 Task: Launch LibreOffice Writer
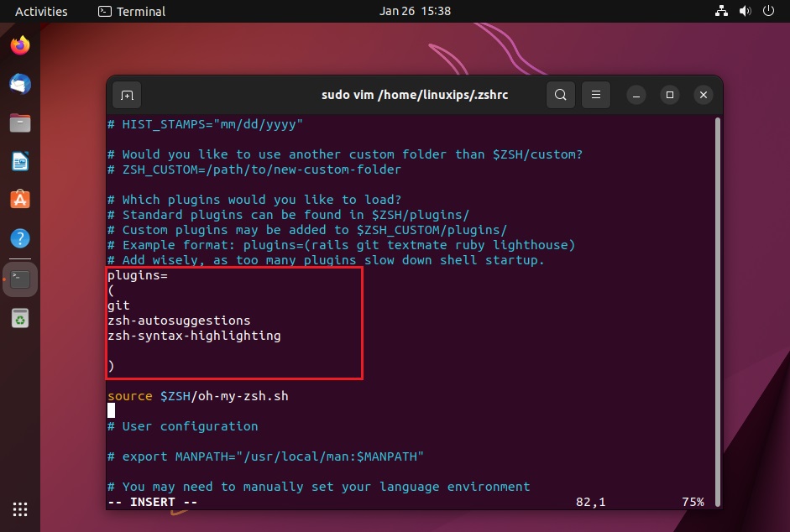pos(20,161)
